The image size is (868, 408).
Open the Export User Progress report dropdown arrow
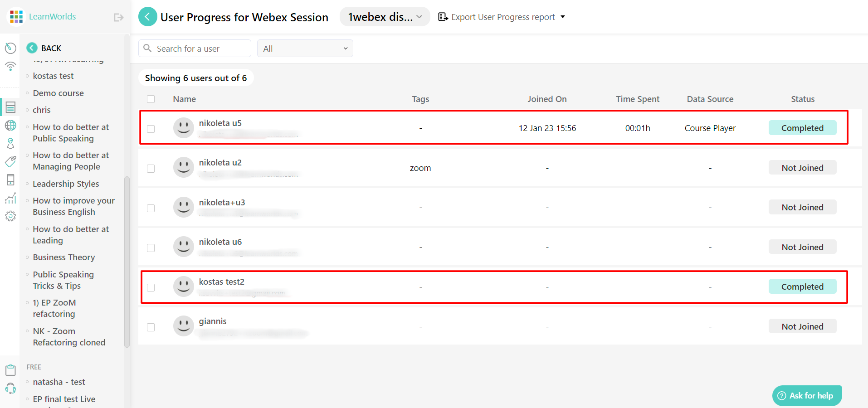click(563, 17)
